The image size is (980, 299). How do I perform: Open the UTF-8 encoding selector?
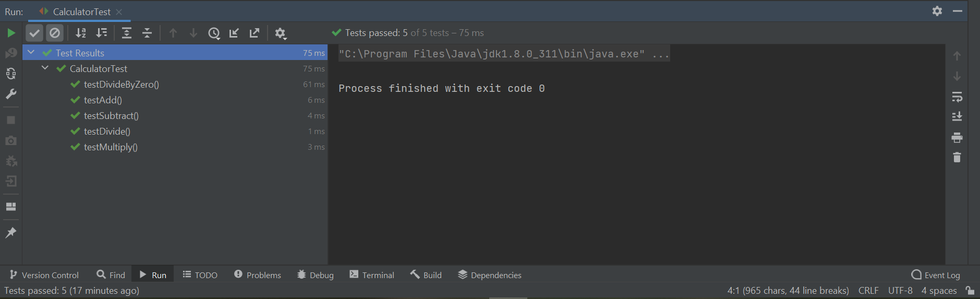pos(900,291)
